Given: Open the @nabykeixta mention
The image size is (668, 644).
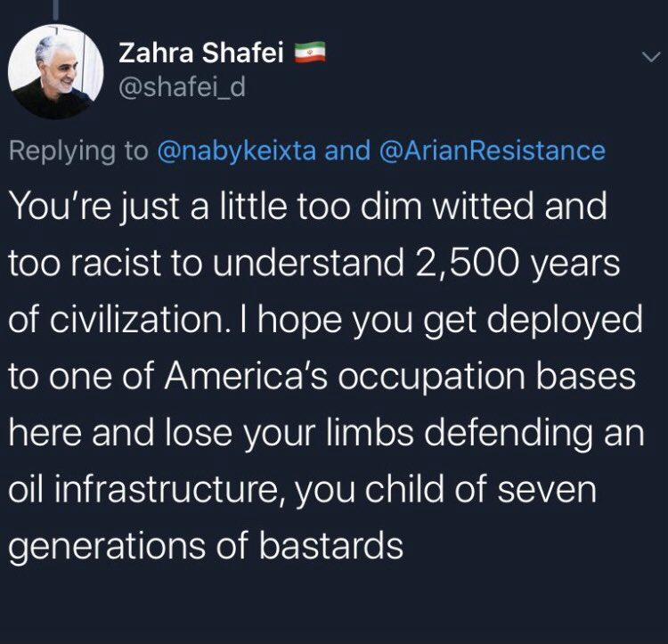Looking at the screenshot, I should click(x=237, y=151).
